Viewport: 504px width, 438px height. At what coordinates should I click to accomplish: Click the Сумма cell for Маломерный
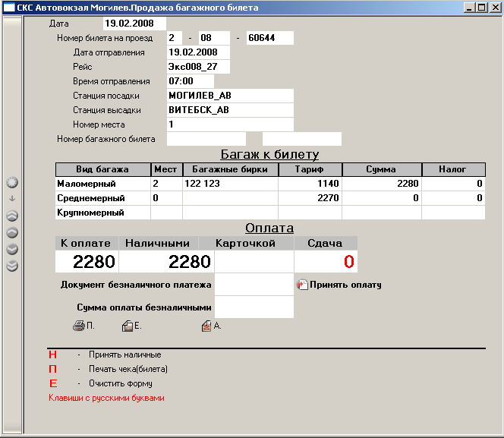click(x=382, y=184)
